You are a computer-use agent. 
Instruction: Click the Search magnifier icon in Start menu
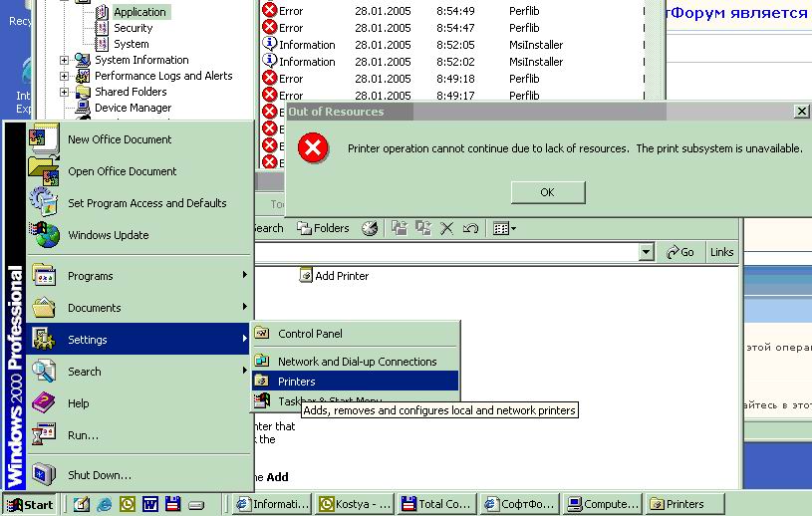pyautogui.click(x=44, y=372)
